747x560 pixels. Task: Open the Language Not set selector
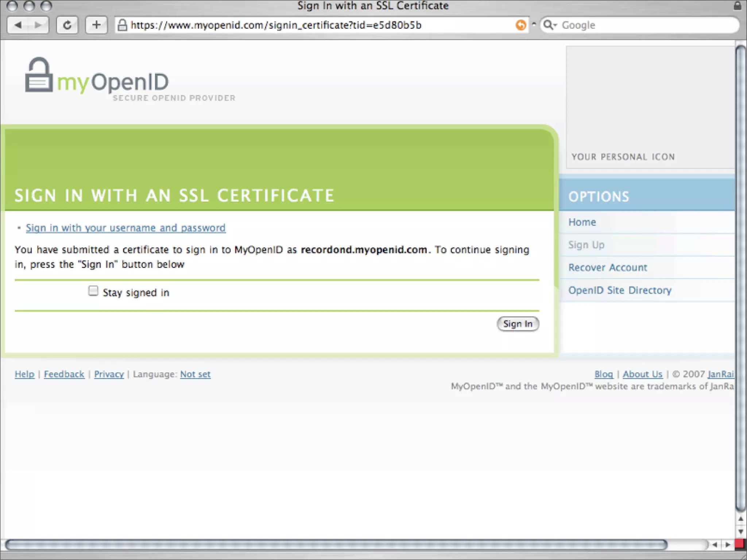pos(195,374)
